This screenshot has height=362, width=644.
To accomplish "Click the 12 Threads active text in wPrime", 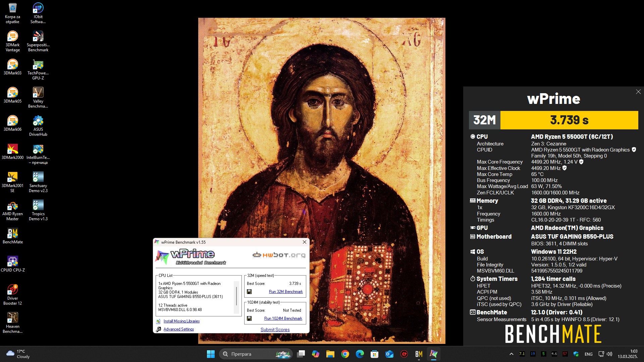I will coord(173,305).
